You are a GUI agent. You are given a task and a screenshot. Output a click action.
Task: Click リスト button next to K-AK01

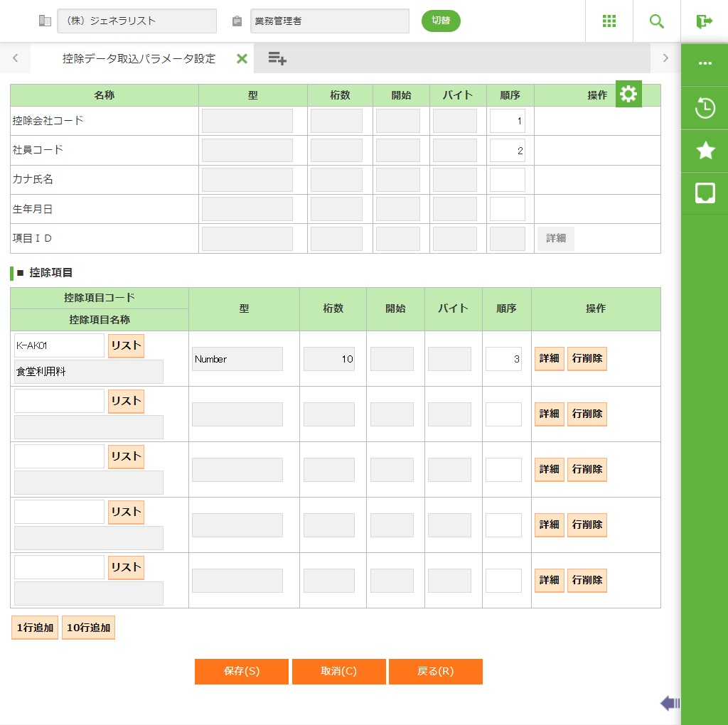pyautogui.click(x=126, y=345)
